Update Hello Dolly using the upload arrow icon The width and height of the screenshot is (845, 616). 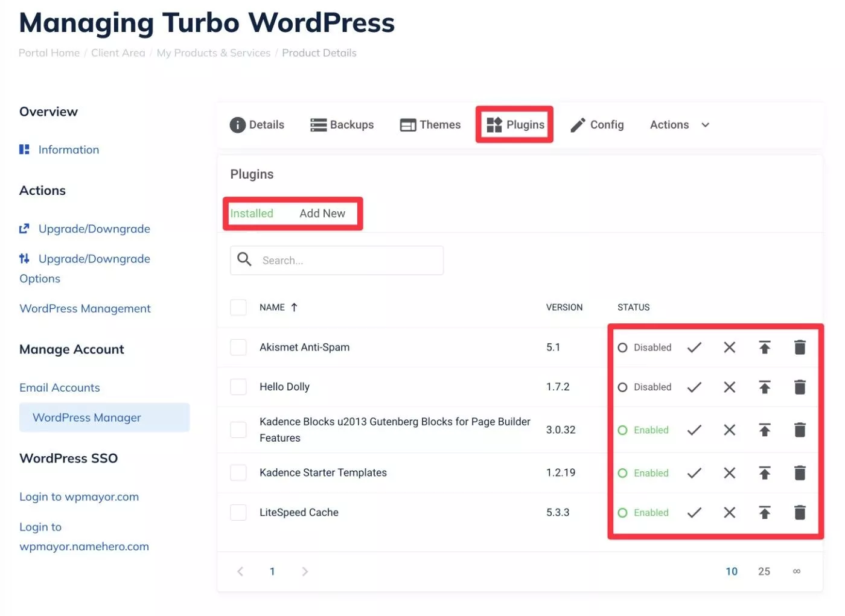pyautogui.click(x=765, y=387)
